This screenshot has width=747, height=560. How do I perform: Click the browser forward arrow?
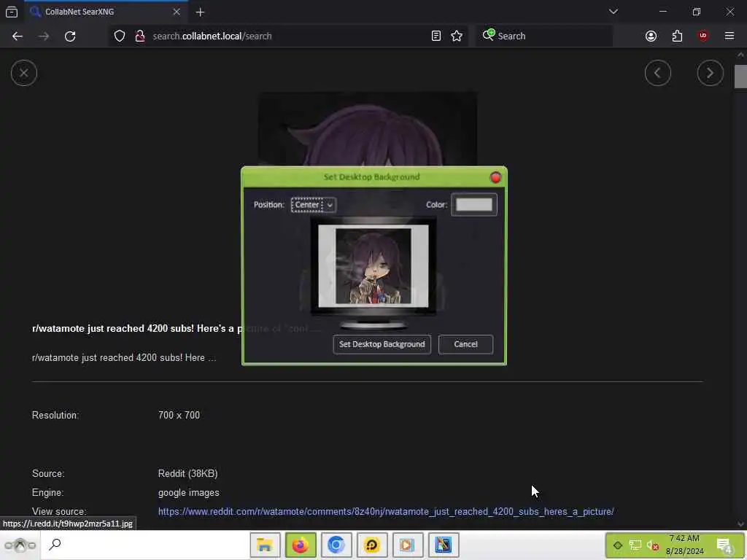click(x=43, y=36)
